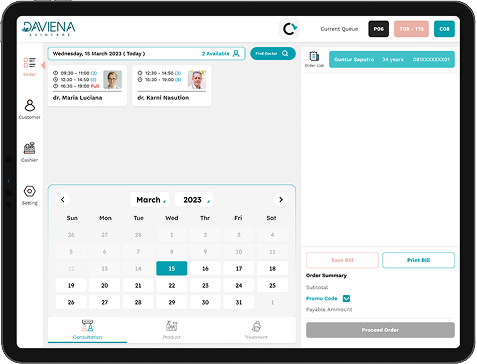477x364 pixels.
Task: Select the Consultation tab
Action: pyautogui.click(x=87, y=330)
